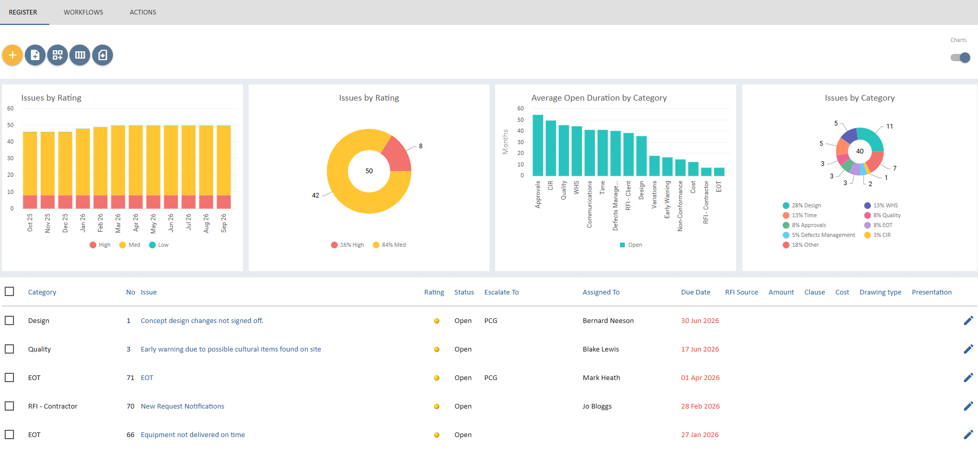The height and width of the screenshot is (449, 978).
Task: Sort by the RFI Source column header
Action: point(741,292)
